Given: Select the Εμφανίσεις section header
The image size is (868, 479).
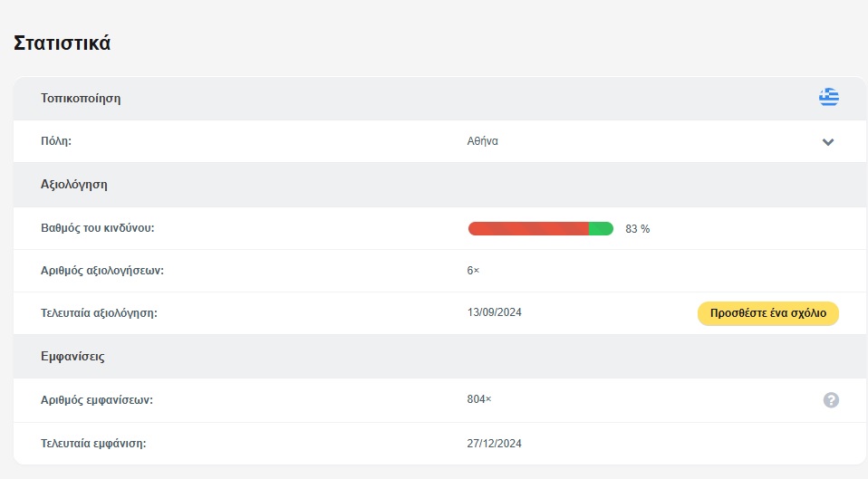Looking at the screenshot, I should coord(72,357).
